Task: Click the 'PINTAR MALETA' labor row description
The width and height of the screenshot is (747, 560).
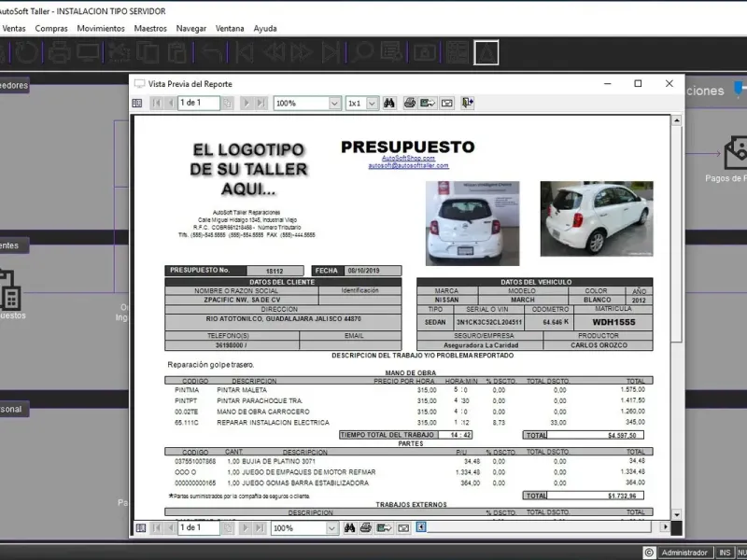Action: point(242,390)
